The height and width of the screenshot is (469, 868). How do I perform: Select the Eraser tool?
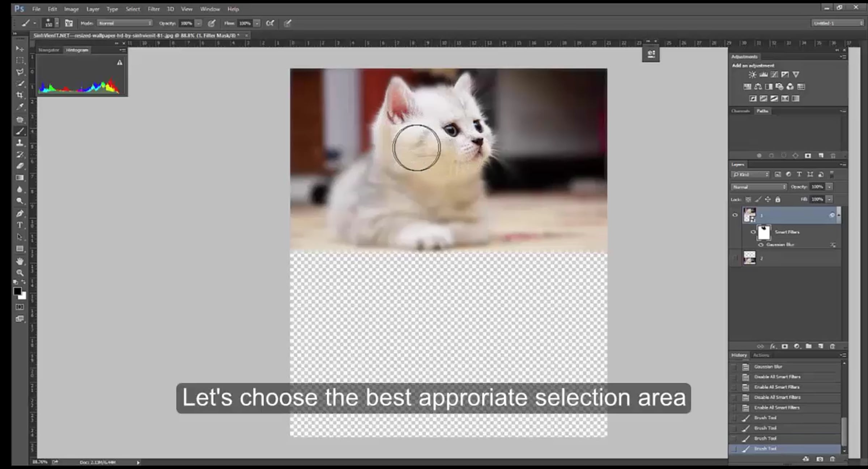tap(20, 166)
